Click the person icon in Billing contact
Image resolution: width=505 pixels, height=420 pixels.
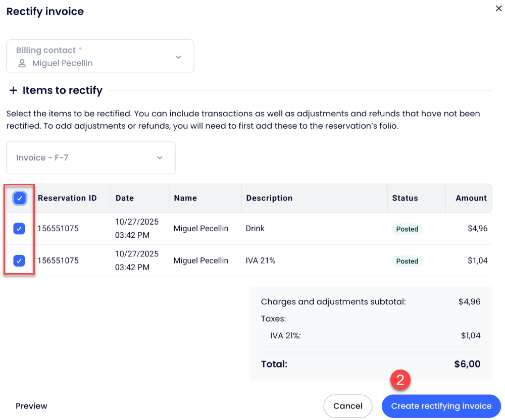pos(22,64)
